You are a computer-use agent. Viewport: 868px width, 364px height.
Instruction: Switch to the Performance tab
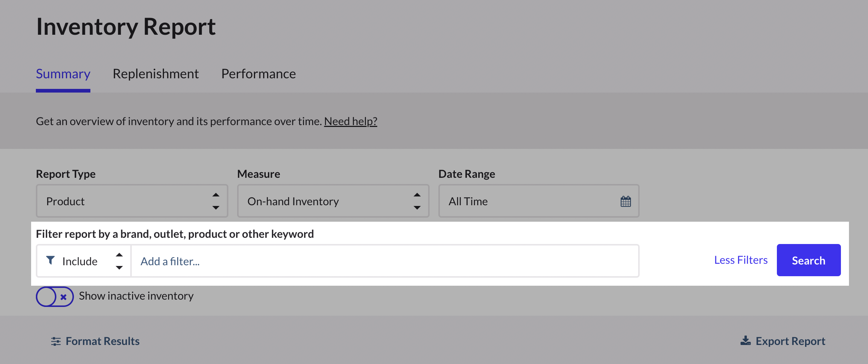[x=258, y=74]
